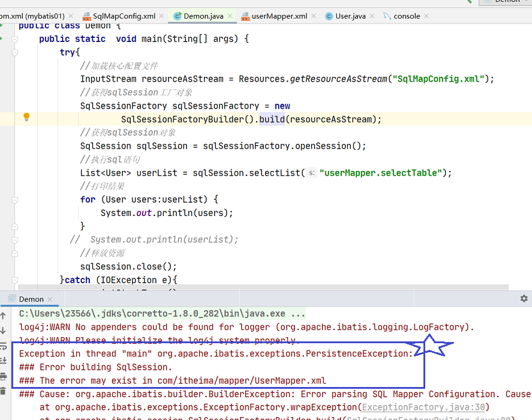
Task: Click the User.java class icon
Action: coord(329,16)
